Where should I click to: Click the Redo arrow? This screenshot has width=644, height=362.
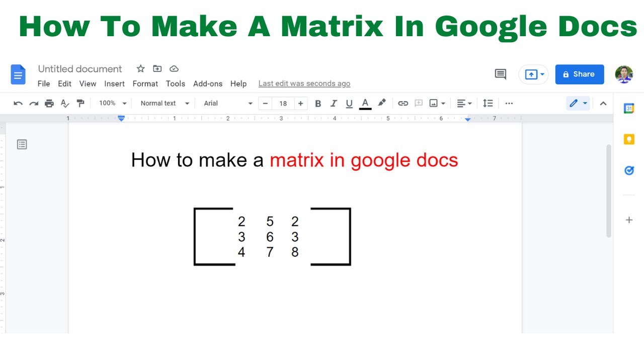(34, 104)
